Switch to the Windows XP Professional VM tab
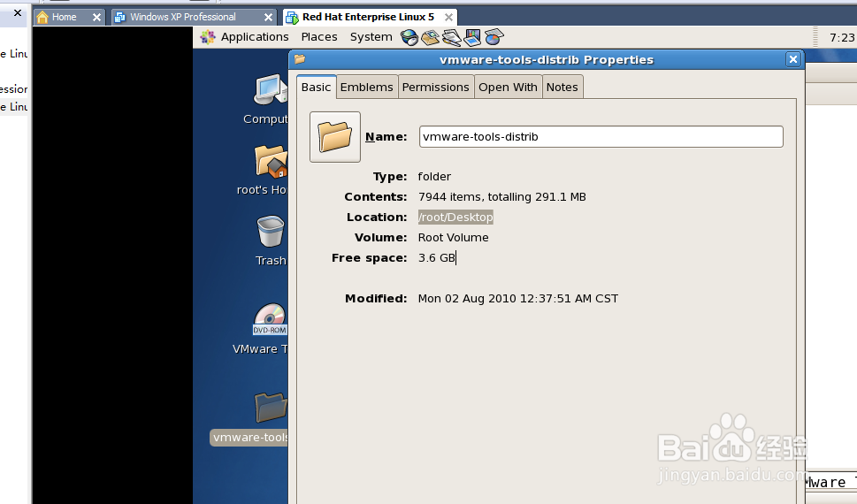The width and height of the screenshot is (857, 504). tap(183, 17)
